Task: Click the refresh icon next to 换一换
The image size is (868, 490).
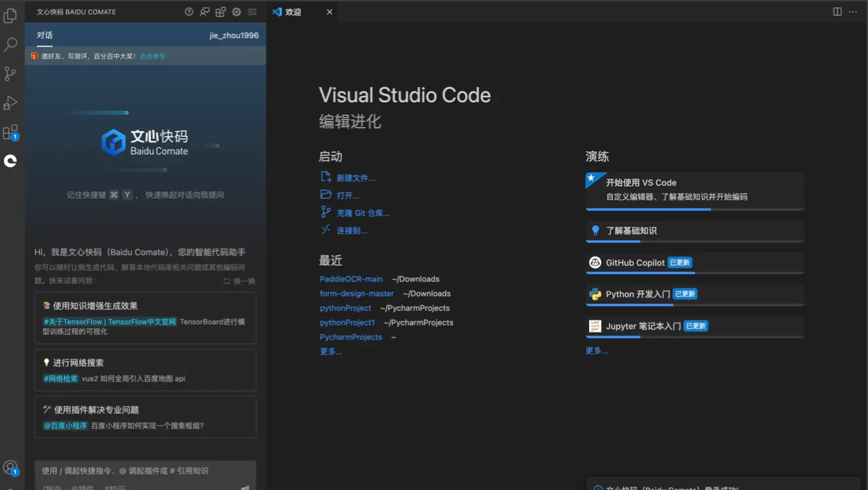Action: coord(227,281)
